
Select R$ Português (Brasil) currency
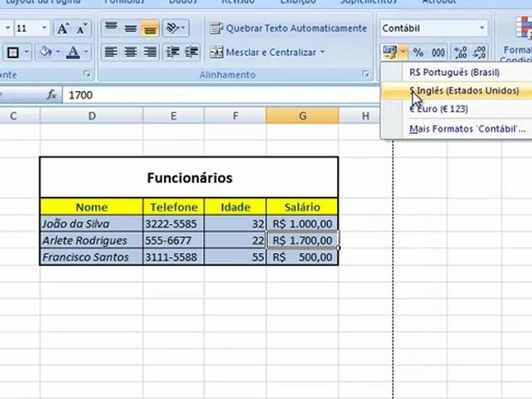click(x=457, y=72)
